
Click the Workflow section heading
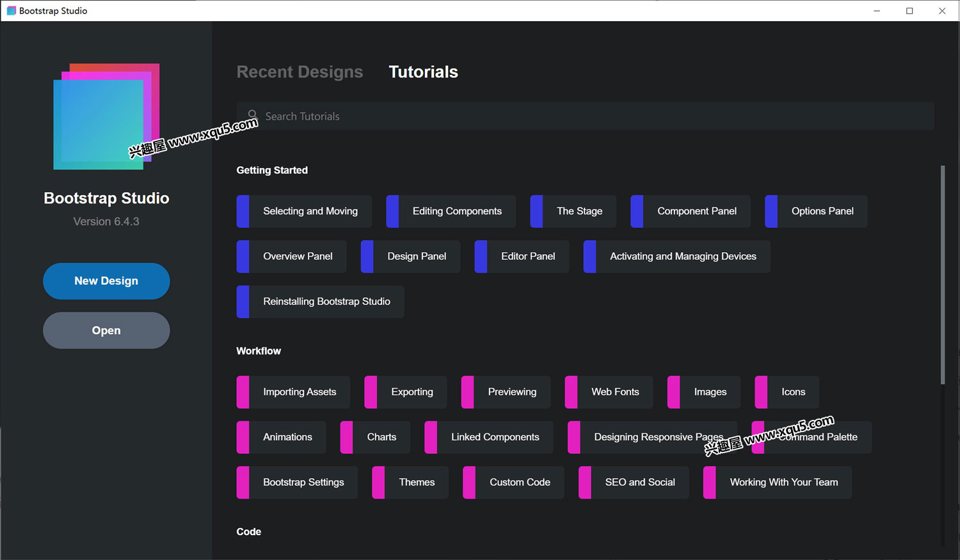(x=259, y=351)
